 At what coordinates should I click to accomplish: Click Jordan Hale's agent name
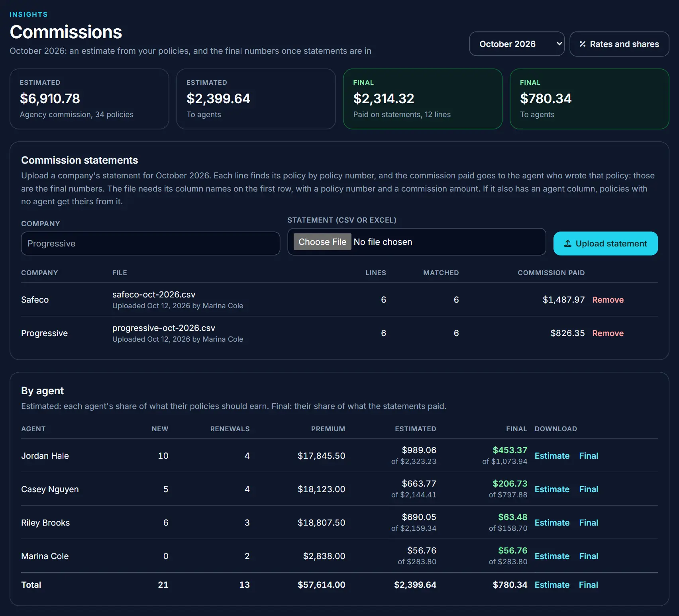tap(45, 456)
